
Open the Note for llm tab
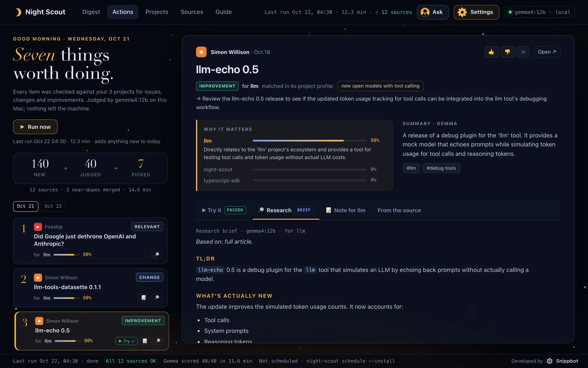(x=345, y=210)
